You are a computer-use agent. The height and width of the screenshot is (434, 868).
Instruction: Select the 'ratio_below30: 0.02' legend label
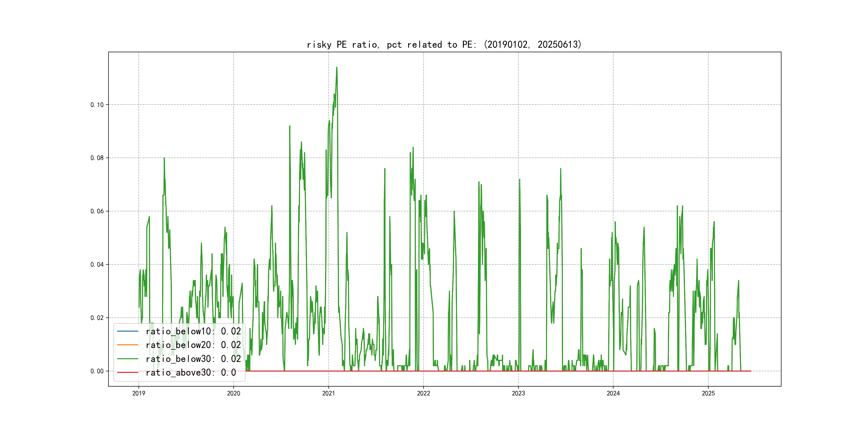[193, 359]
